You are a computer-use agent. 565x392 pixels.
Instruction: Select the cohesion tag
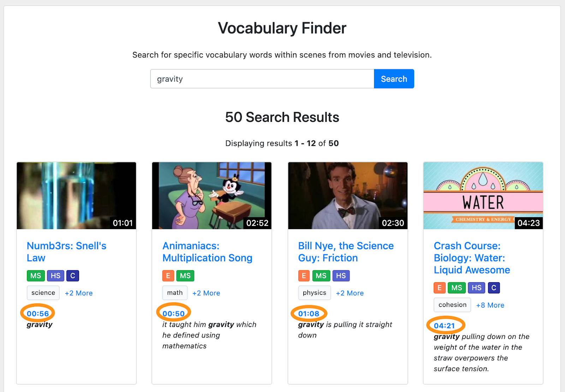[452, 305]
